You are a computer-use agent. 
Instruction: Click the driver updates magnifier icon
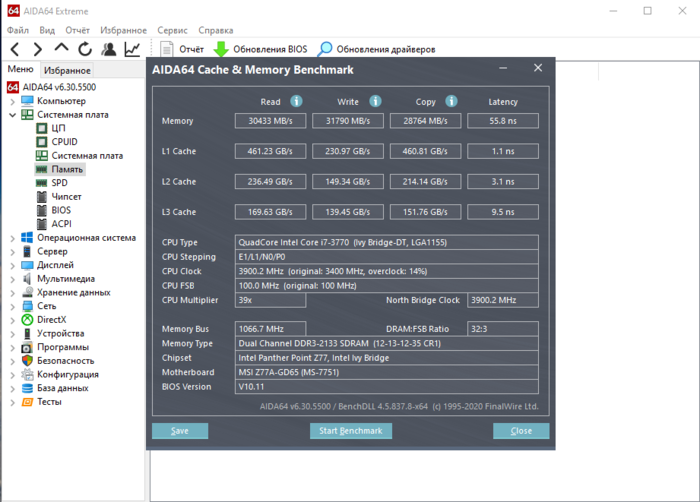tap(325, 49)
